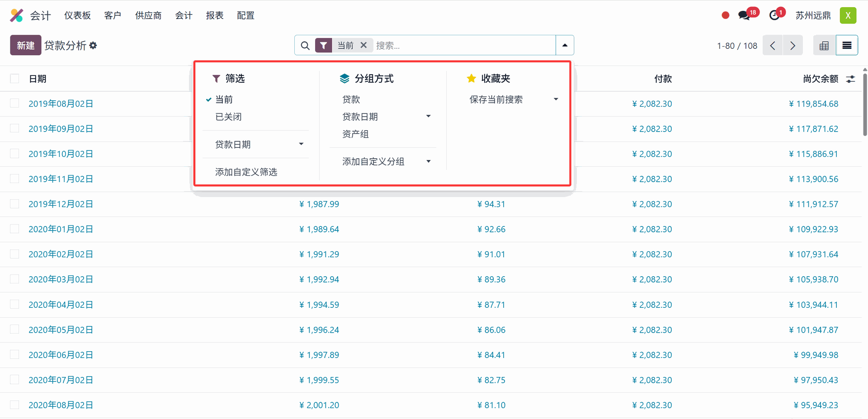The image size is (868, 419).
Task: Click the red recording status dot
Action: [726, 15]
